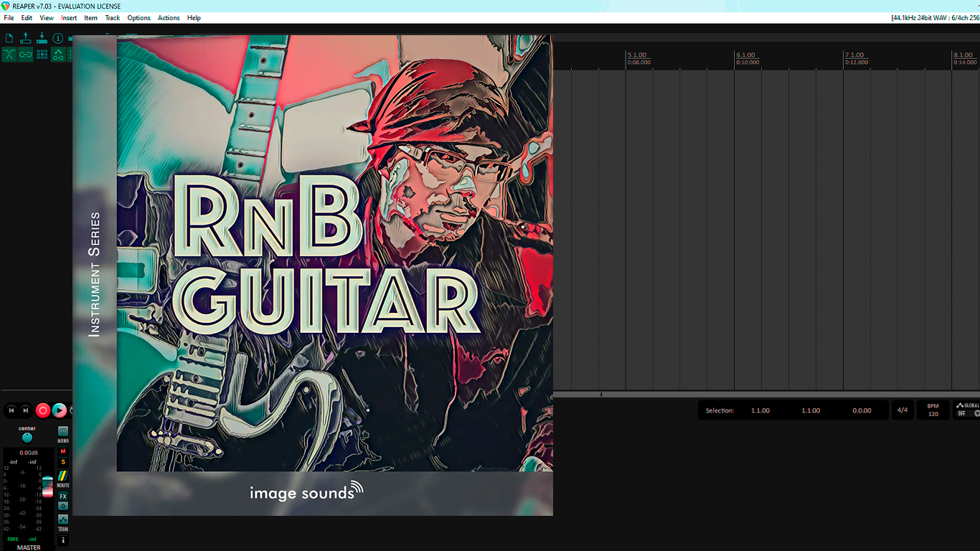Screen dimensions: 980x551
Task: Click the master pan knob under center
Action: 27,438
